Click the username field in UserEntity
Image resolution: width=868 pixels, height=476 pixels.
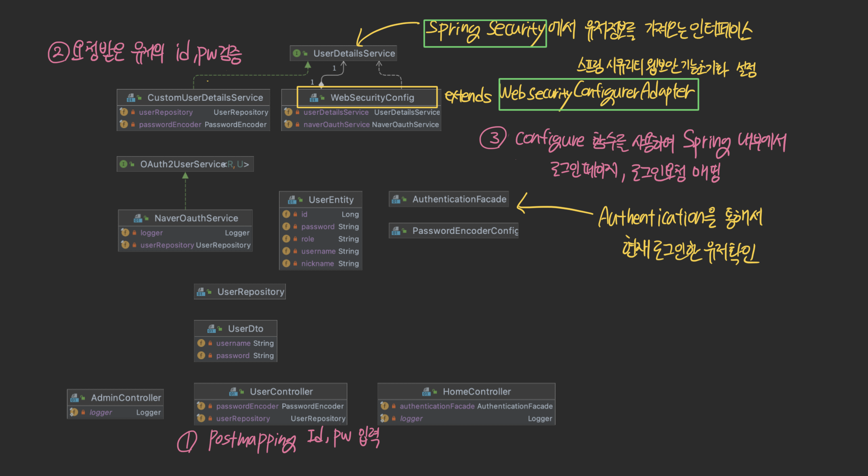click(321, 251)
